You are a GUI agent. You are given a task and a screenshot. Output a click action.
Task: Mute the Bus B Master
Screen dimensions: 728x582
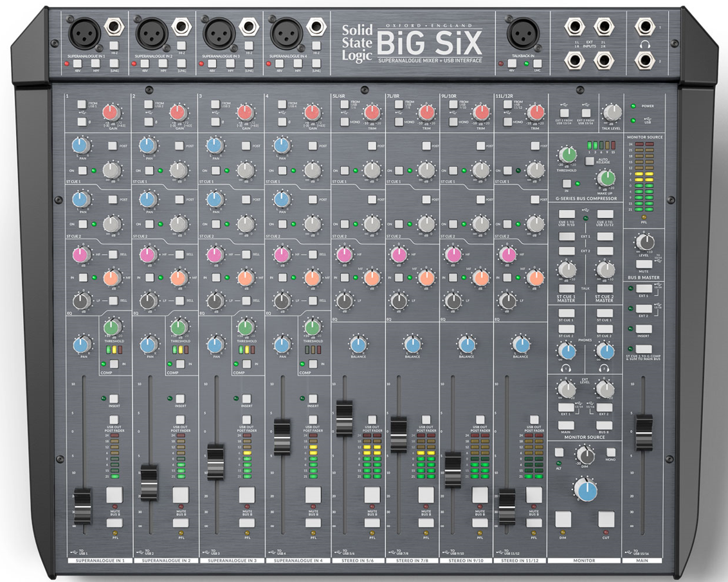pyautogui.click(x=644, y=264)
